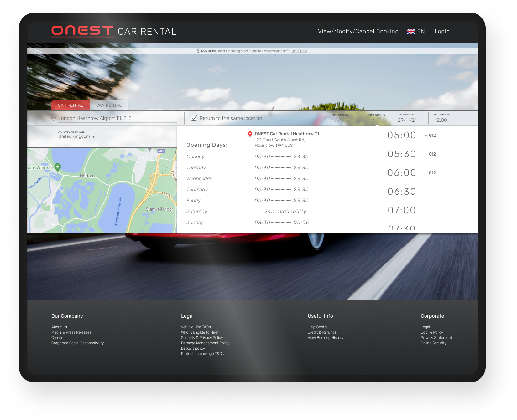This screenshot has width=517, height=420.
Task: Open the Online Security link
Action: click(x=434, y=343)
